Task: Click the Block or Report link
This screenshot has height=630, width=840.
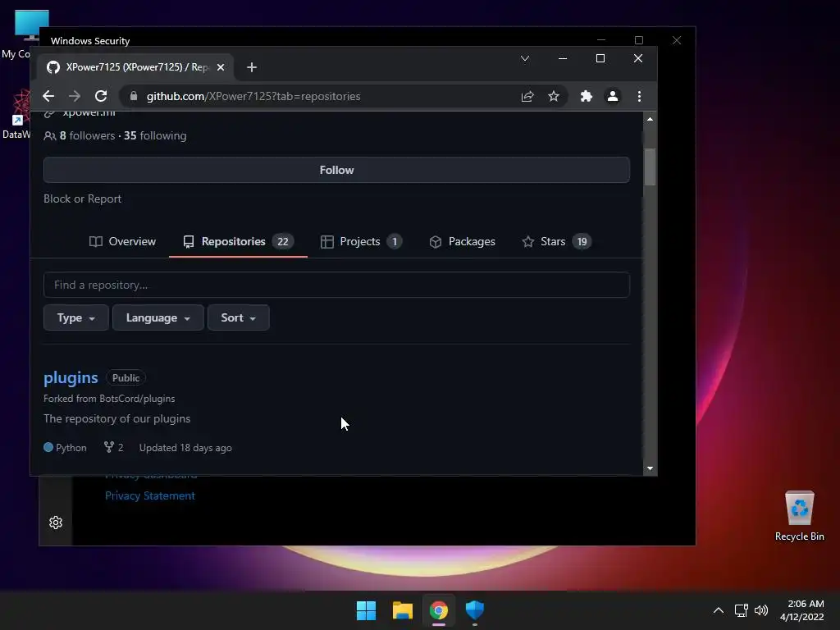Action: (83, 199)
